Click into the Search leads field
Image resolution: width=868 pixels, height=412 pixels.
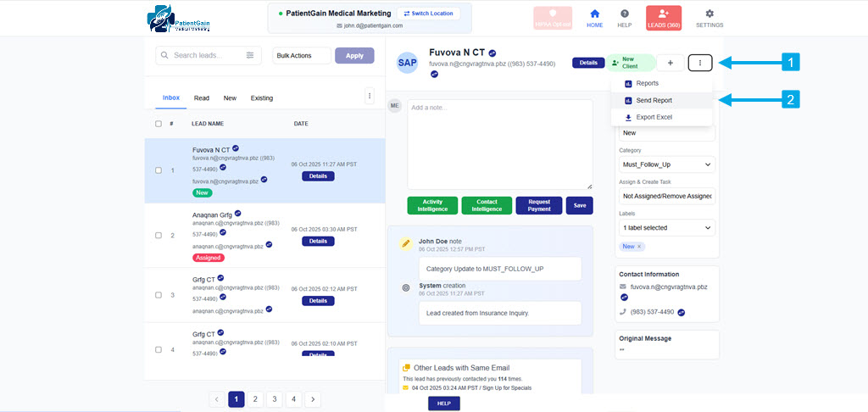[x=209, y=55]
